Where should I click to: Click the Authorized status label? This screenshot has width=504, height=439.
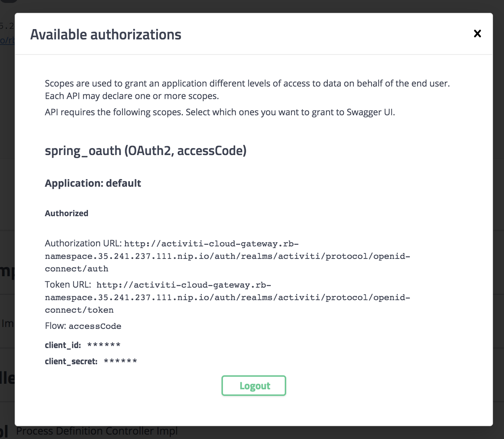(67, 213)
